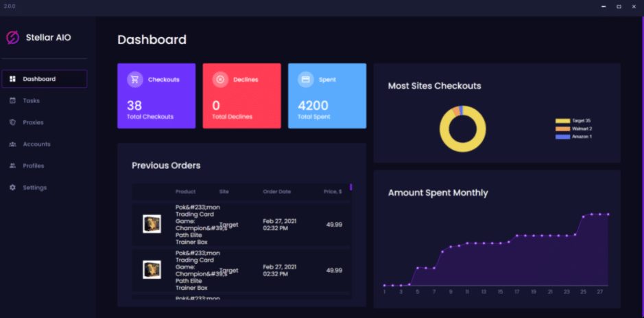The width and height of the screenshot is (644, 318).
Task: Click the Accounts people icon in sidebar
Action: click(x=12, y=144)
